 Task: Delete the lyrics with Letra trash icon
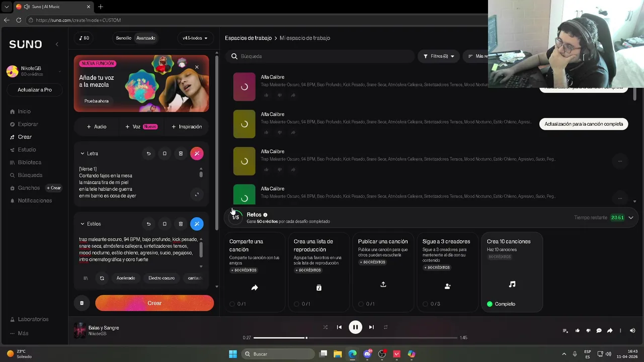181,153
